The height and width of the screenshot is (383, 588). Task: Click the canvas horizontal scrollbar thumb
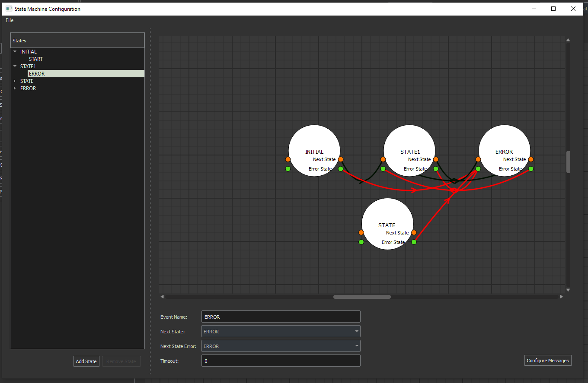coord(362,297)
